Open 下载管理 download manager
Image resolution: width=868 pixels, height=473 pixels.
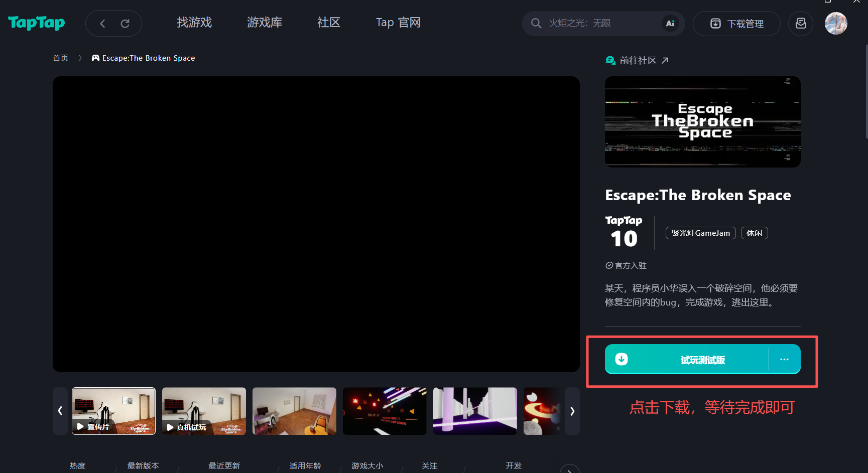pyautogui.click(x=736, y=24)
